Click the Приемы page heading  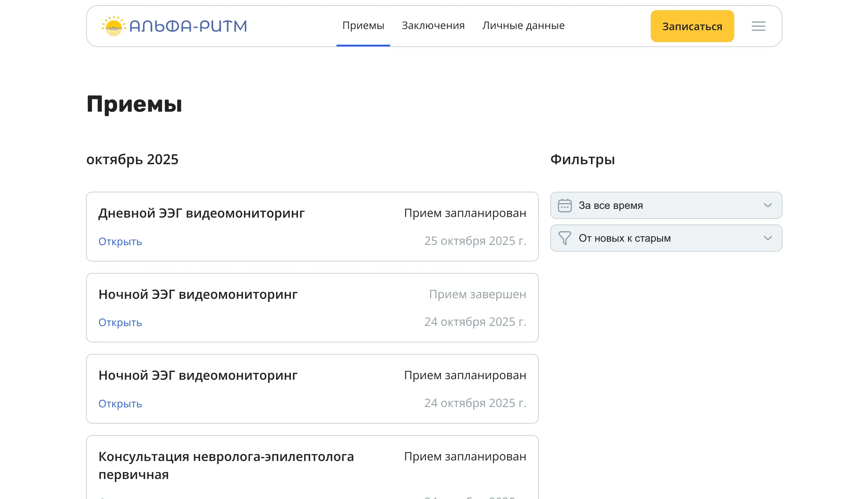click(x=134, y=104)
